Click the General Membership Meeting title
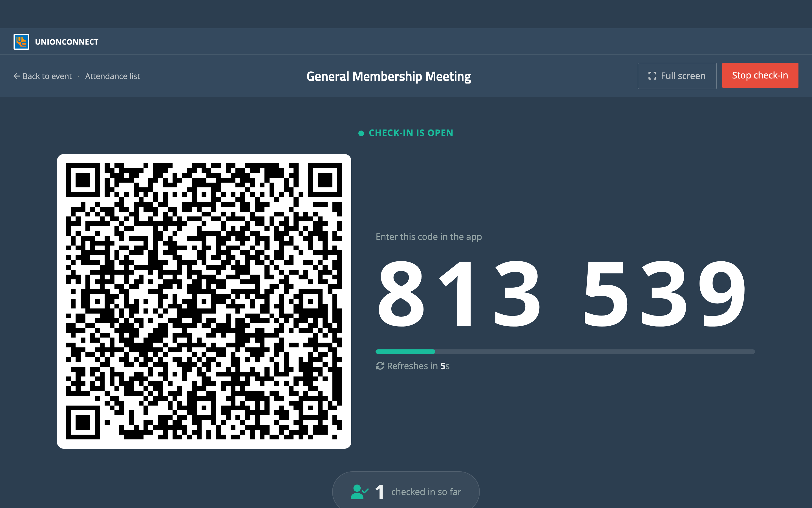 coord(389,76)
